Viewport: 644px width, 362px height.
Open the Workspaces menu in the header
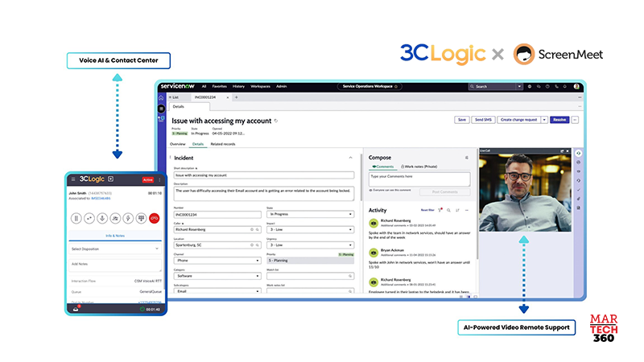(x=260, y=85)
